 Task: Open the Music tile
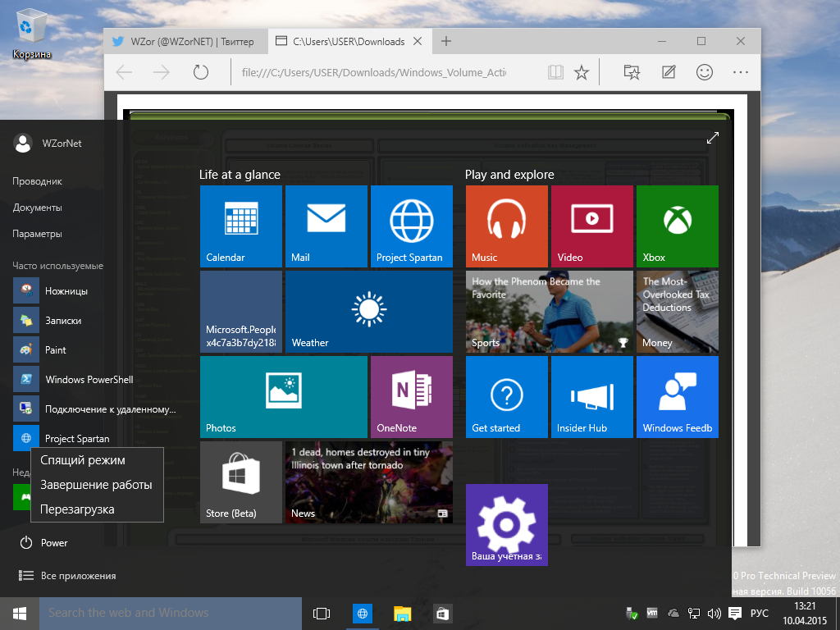(x=507, y=226)
